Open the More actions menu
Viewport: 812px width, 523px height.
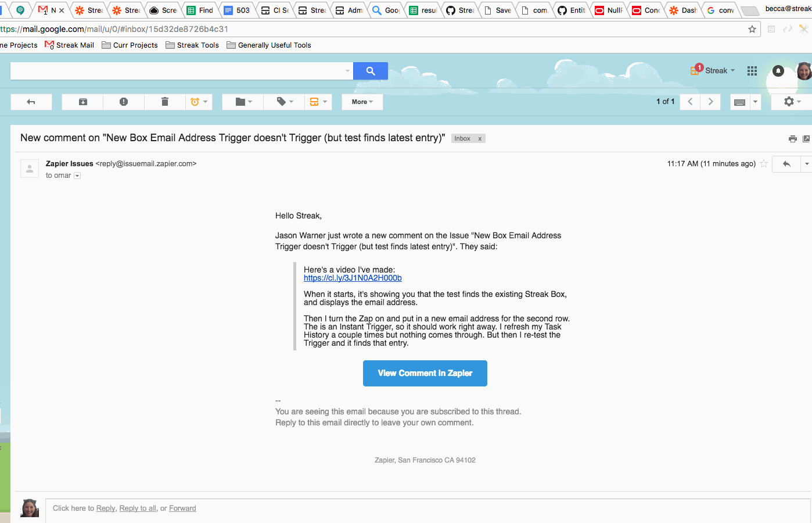[x=362, y=102]
